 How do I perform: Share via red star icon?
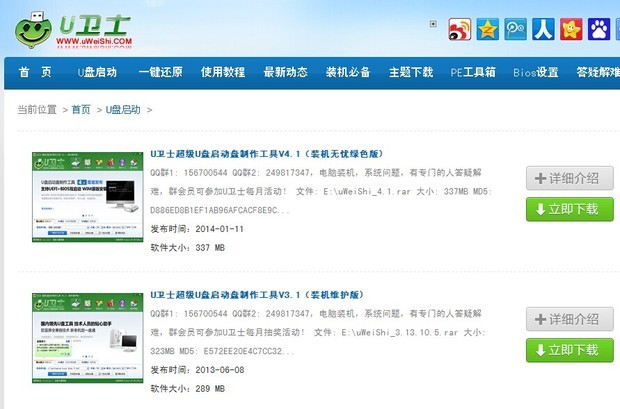[571, 29]
